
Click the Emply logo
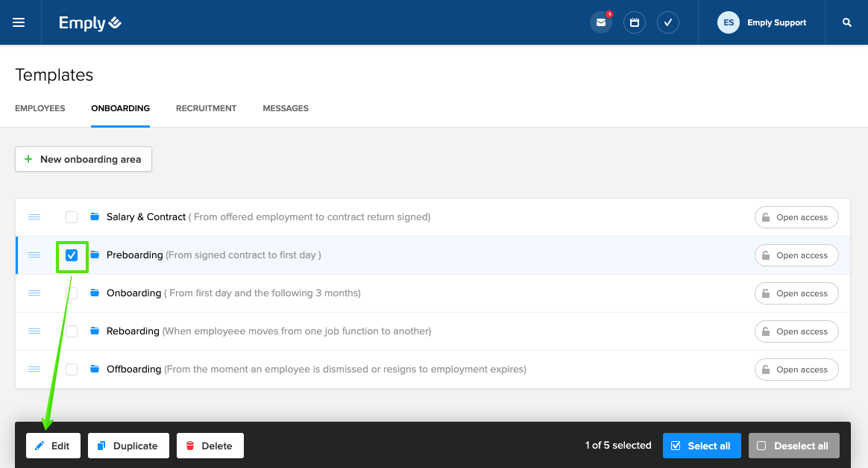(x=90, y=23)
